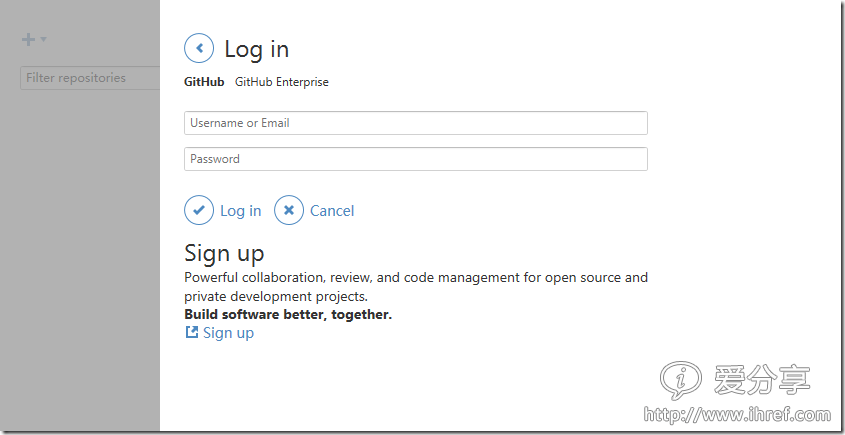The width and height of the screenshot is (845, 435).
Task: Switch to the GitHub Enterprise tab
Action: [282, 82]
